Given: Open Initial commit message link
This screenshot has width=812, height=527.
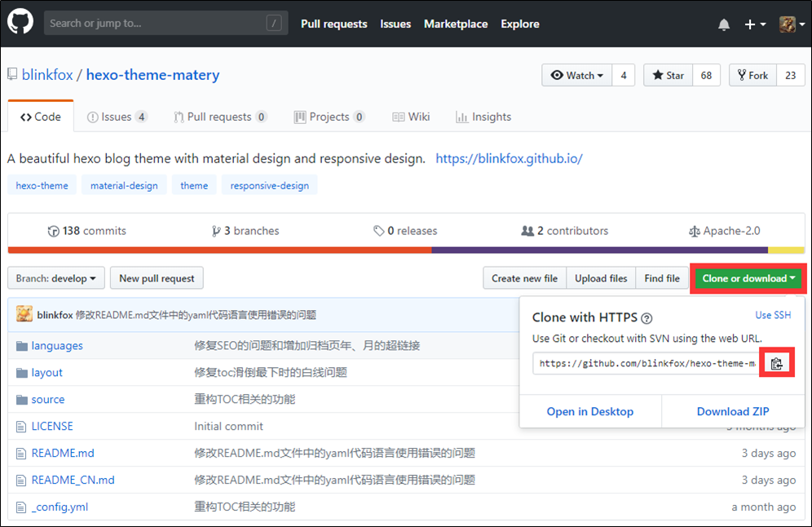Looking at the screenshot, I should pos(228,426).
